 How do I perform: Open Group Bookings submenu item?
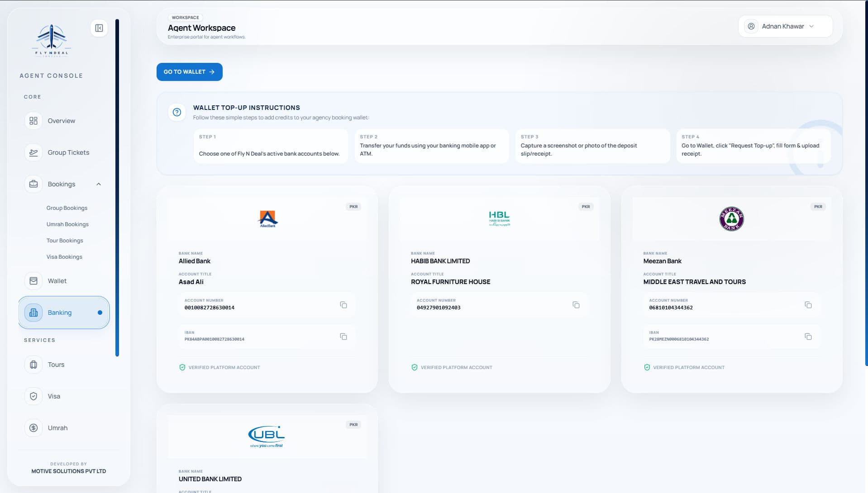pos(67,208)
